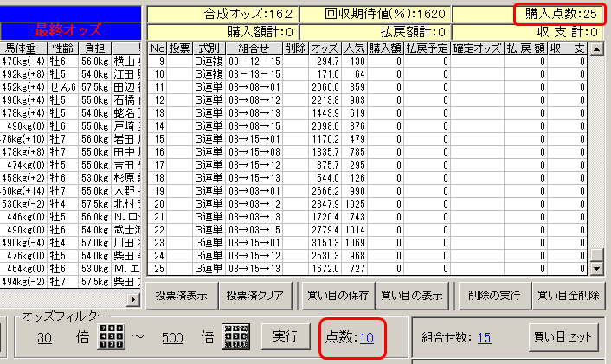The height and width of the screenshot is (364, 611).
Task: Click the 削除 column header
Action: [295, 48]
